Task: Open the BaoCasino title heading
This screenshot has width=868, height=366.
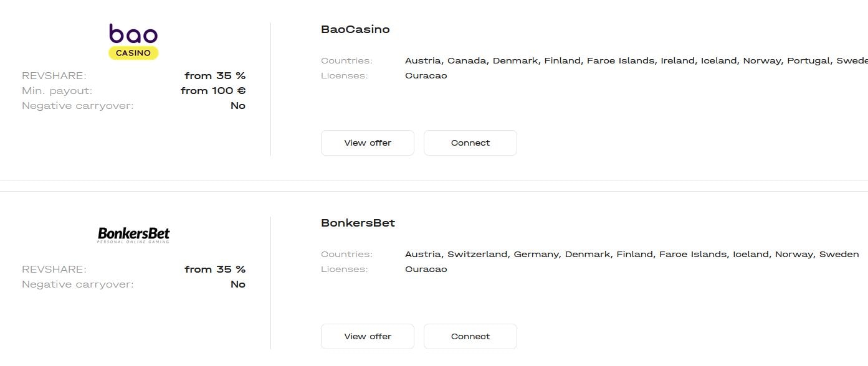Action: coord(355,29)
